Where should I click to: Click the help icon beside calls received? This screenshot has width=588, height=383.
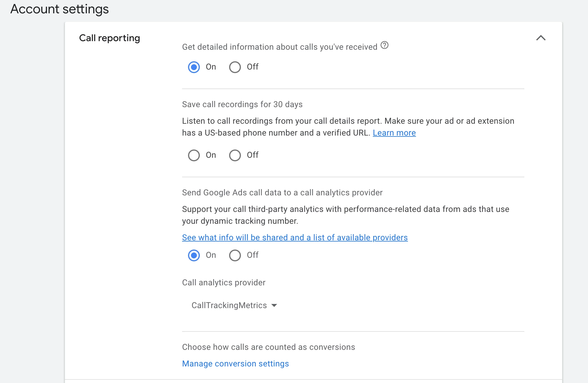[384, 45]
